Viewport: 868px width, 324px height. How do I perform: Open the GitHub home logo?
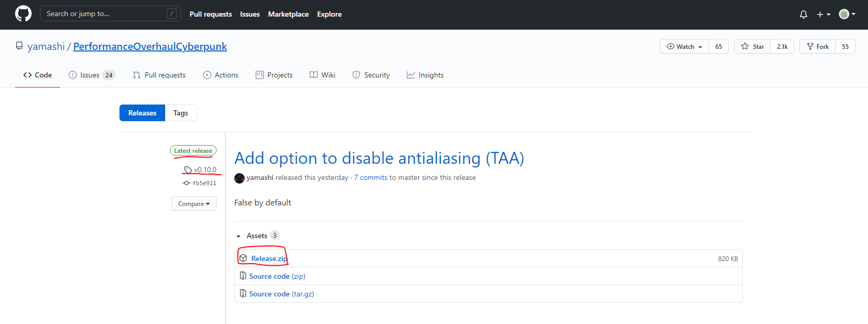(23, 14)
